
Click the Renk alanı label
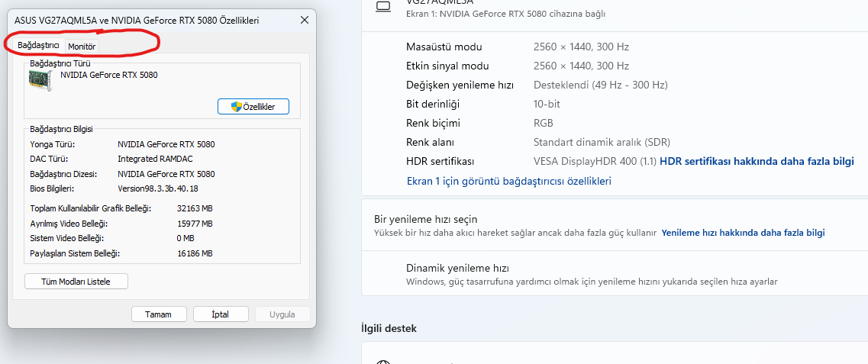click(x=430, y=142)
